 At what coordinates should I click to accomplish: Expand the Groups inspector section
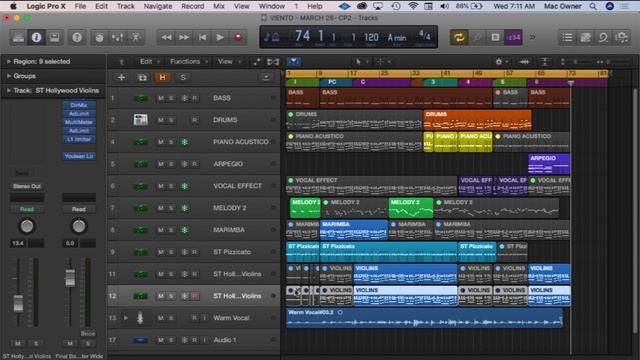tap(9, 76)
